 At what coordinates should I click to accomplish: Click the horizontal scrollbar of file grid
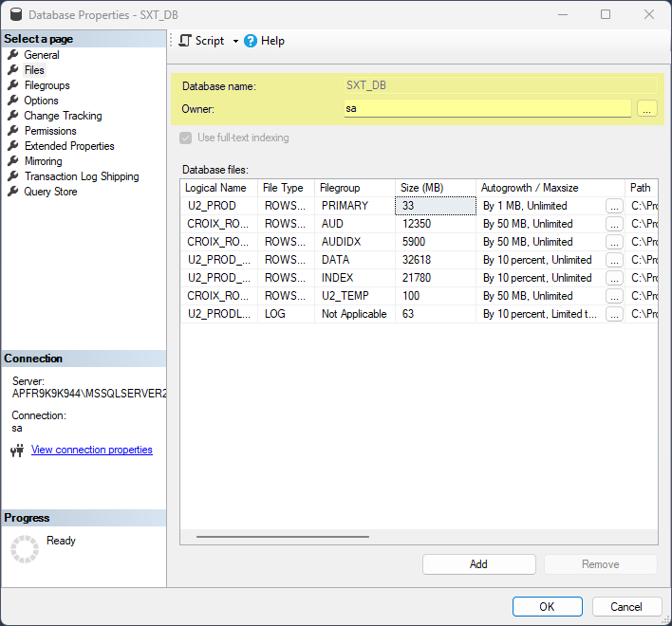tap(283, 537)
